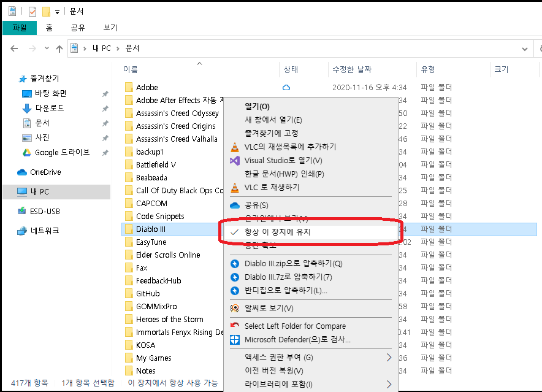Switch to the 공유 ribbon tab
The width and height of the screenshot is (542, 392).
coord(78,28)
